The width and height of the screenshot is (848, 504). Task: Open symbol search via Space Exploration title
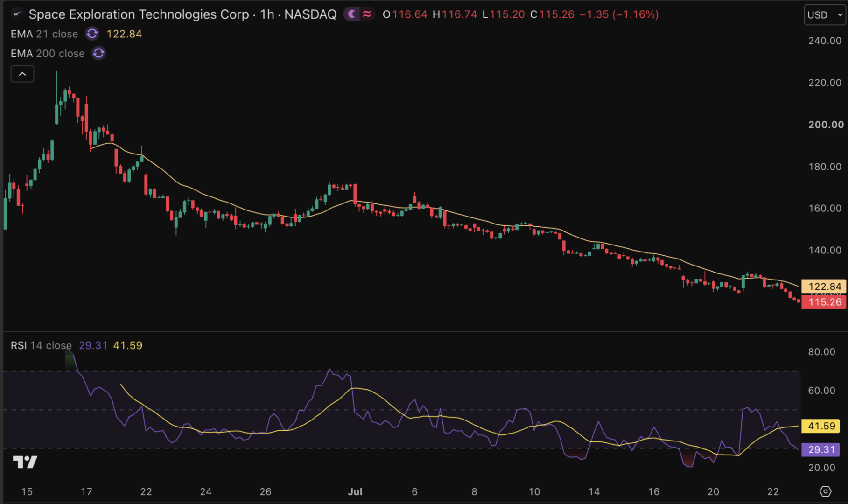click(139, 14)
